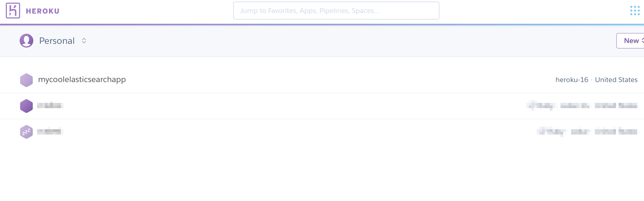This screenshot has width=644, height=201.
Task: Click the Jump to Favorites search field
Action: click(x=336, y=11)
